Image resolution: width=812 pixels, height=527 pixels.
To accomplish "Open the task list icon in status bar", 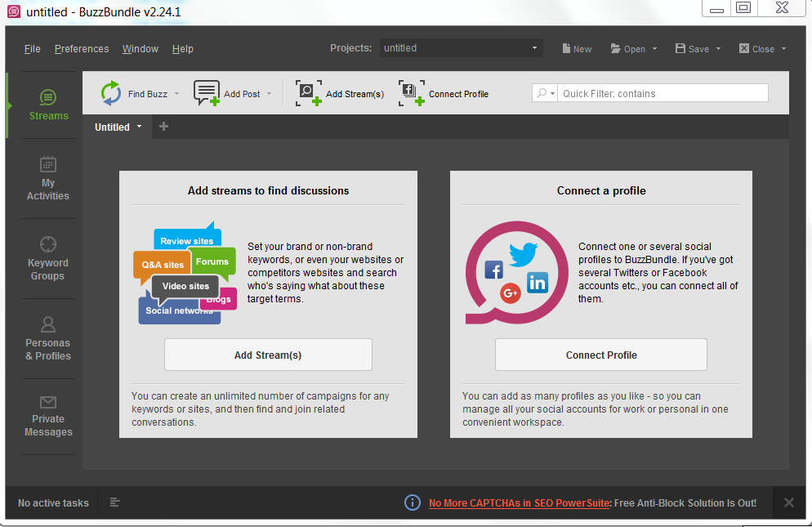I will point(115,502).
